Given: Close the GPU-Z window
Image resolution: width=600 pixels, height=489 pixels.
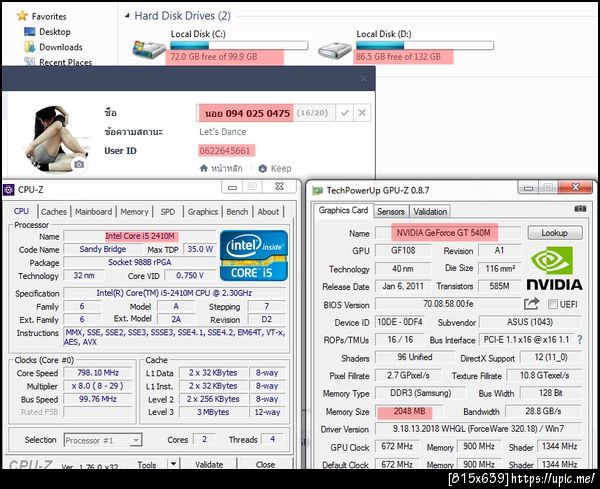Looking at the screenshot, I should click(x=575, y=187).
